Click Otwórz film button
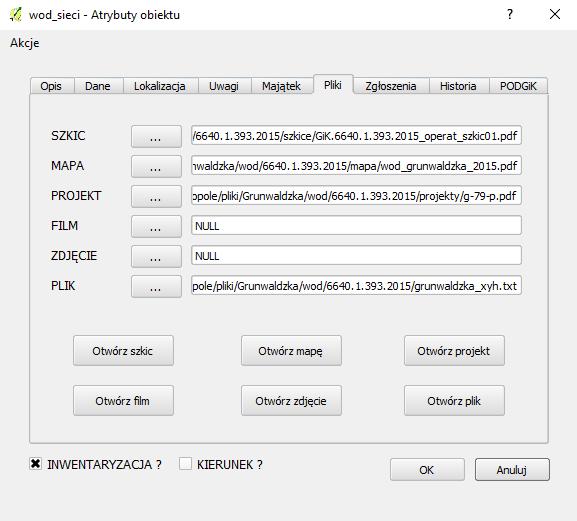 point(123,401)
